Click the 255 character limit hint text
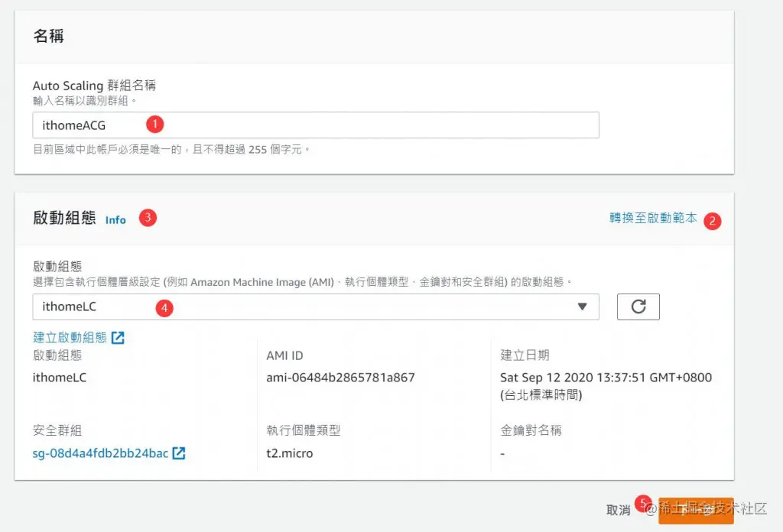This screenshot has height=532, width=783. click(x=171, y=149)
